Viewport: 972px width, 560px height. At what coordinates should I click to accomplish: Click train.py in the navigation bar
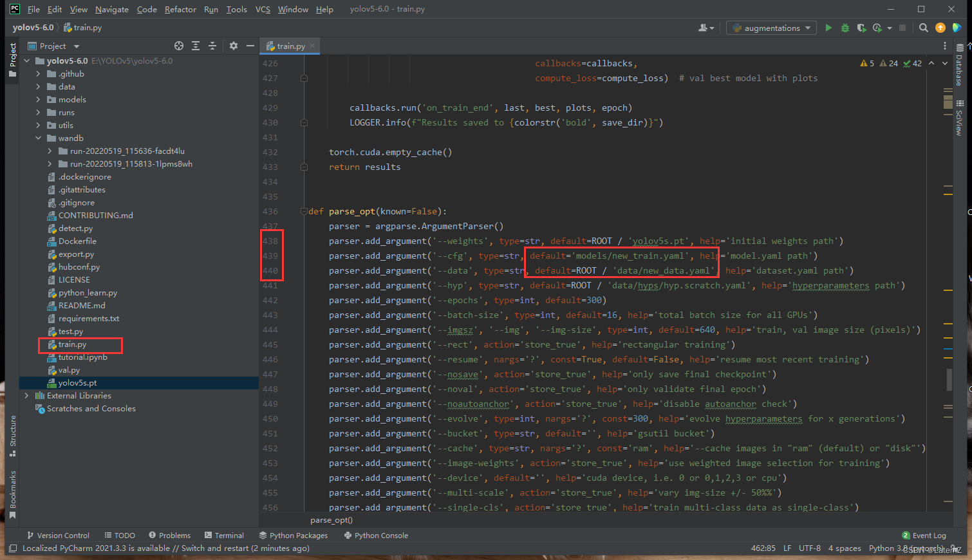(83, 28)
